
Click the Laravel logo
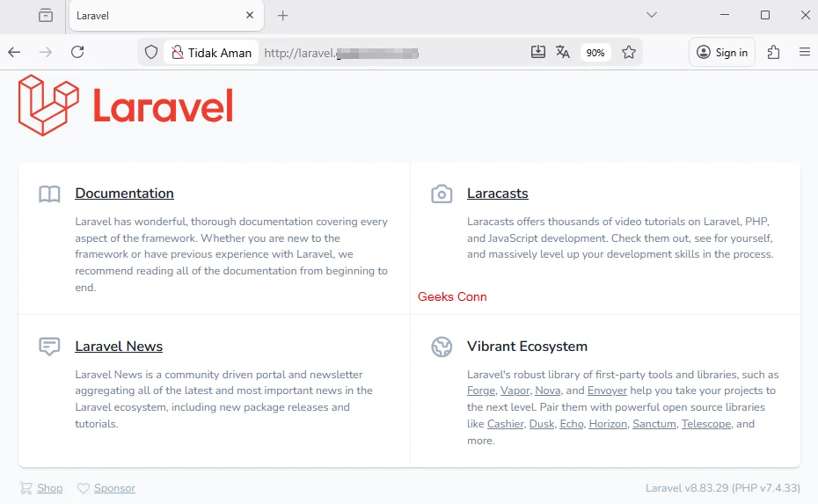[126, 106]
